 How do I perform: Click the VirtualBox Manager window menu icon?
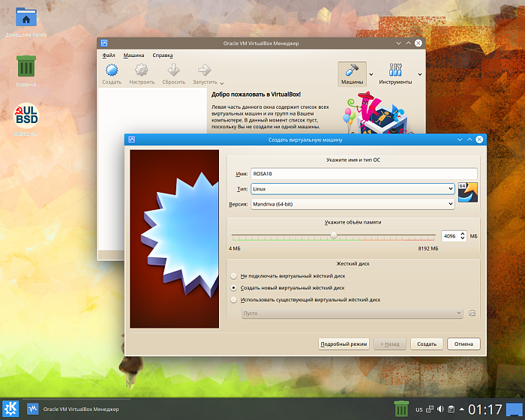pyautogui.click(x=104, y=43)
